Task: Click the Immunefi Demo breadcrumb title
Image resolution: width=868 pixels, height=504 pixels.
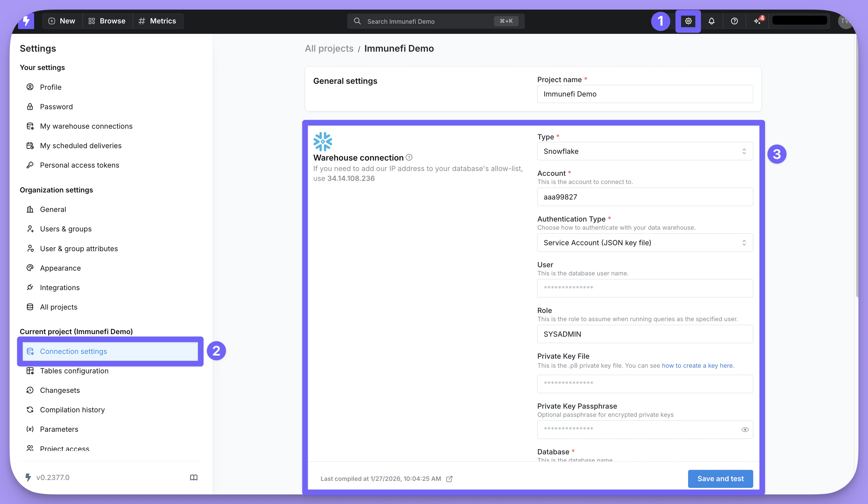Action: click(399, 49)
